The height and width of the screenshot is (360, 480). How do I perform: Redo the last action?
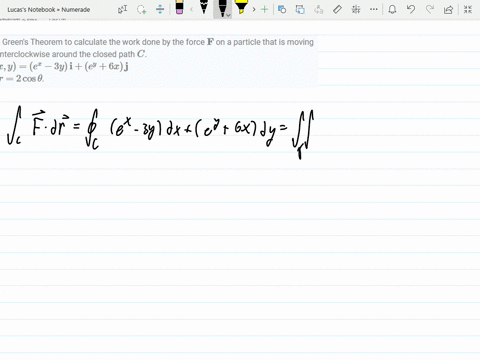(430, 9)
